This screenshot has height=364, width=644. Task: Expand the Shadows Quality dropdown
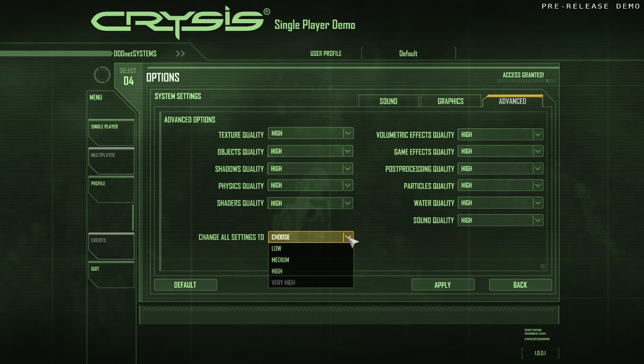click(x=311, y=168)
